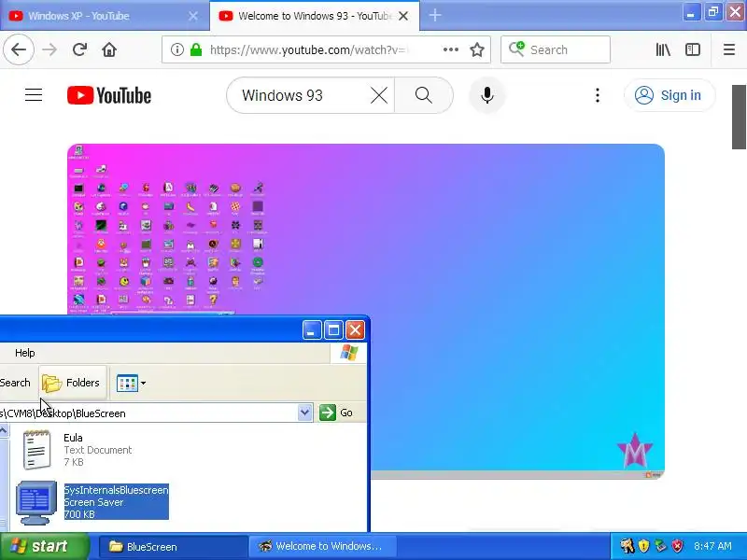
Task: Click Search button in Explorer toolbar
Action: (x=14, y=383)
